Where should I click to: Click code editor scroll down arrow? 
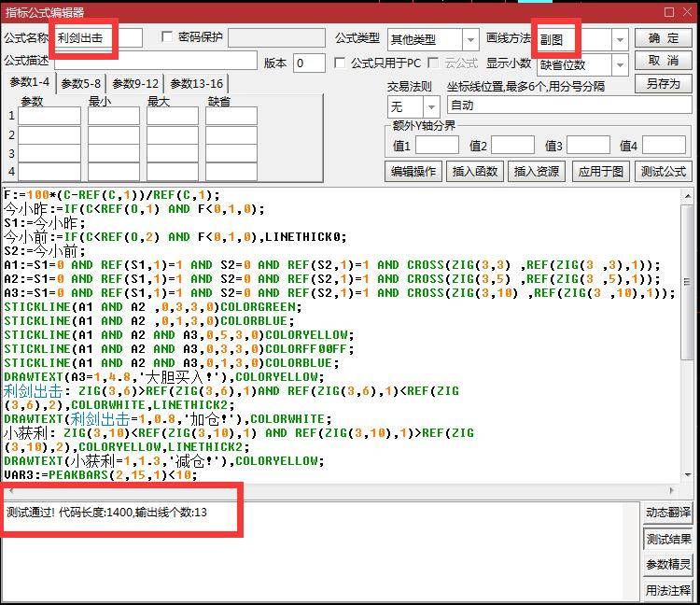pos(688,474)
